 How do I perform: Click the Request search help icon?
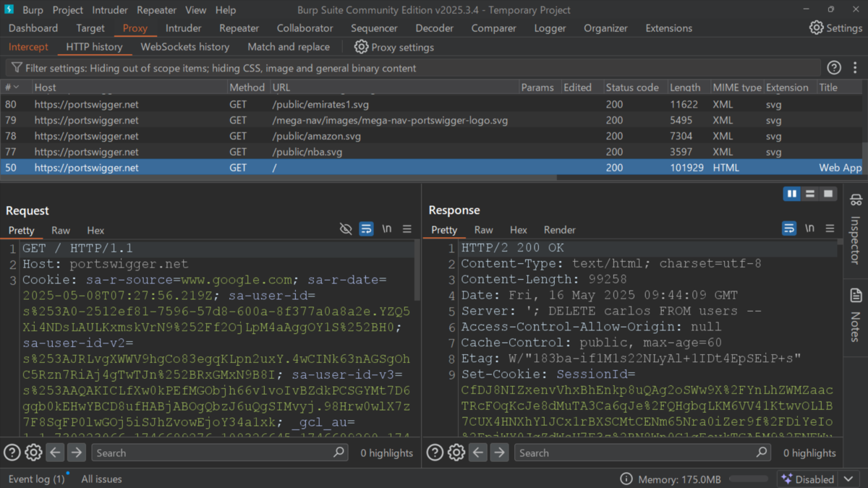pyautogui.click(x=12, y=453)
